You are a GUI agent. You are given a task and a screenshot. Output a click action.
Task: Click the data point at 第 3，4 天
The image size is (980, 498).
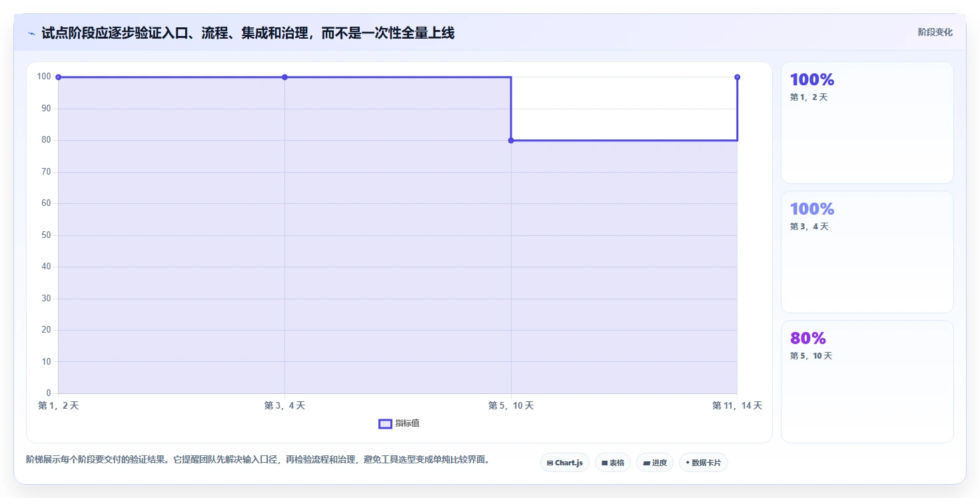point(284,77)
